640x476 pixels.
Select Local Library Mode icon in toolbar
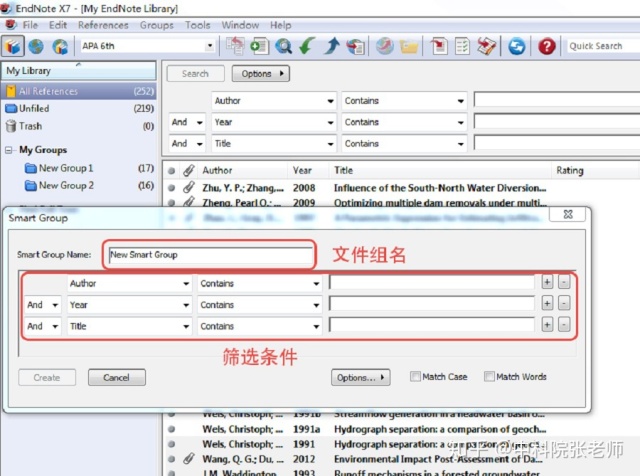tap(13, 46)
